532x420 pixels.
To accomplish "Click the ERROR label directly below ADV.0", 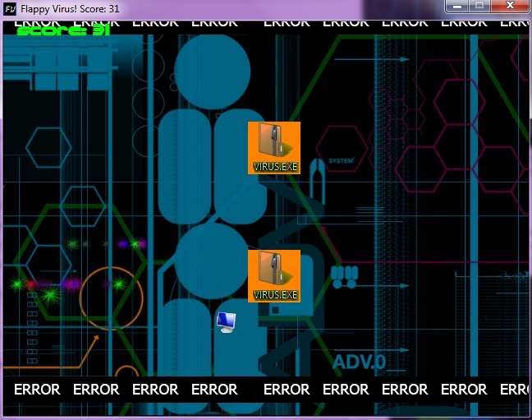I will (x=346, y=389).
